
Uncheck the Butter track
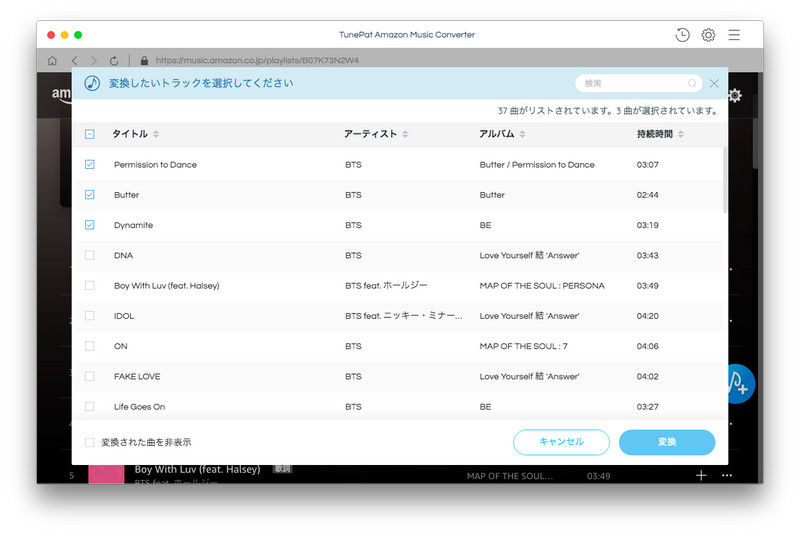[90, 195]
